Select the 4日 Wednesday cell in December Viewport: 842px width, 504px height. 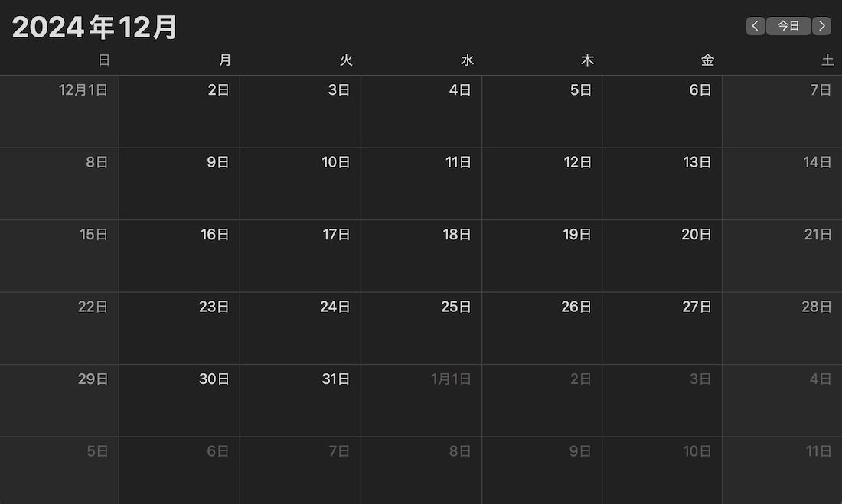422,112
